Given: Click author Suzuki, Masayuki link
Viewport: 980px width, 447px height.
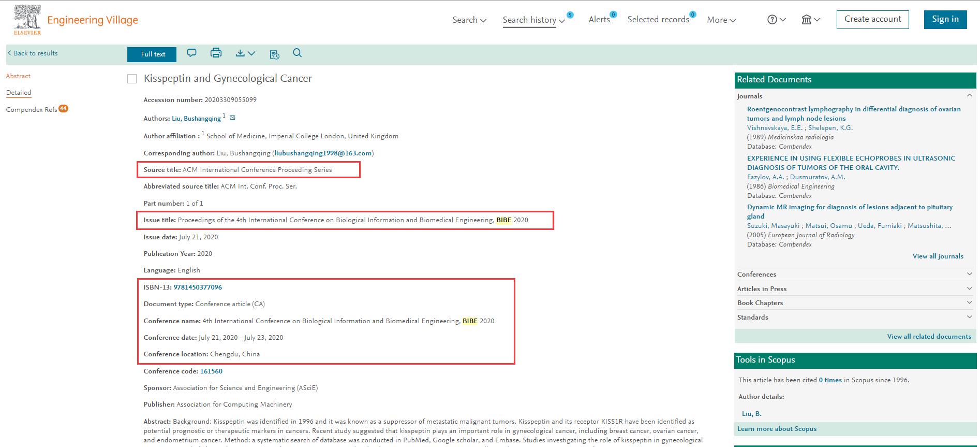Looking at the screenshot, I should pyautogui.click(x=774, y=226).
